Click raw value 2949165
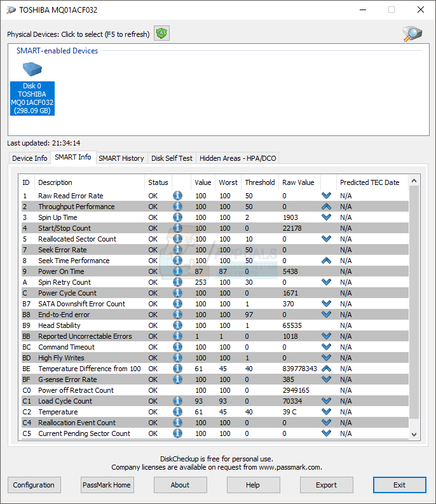Screen dimensions: 436x504 [296, 390]
